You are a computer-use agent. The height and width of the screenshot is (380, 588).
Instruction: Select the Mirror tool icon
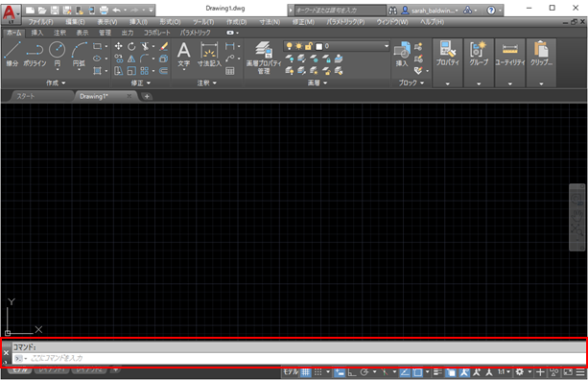131,59
